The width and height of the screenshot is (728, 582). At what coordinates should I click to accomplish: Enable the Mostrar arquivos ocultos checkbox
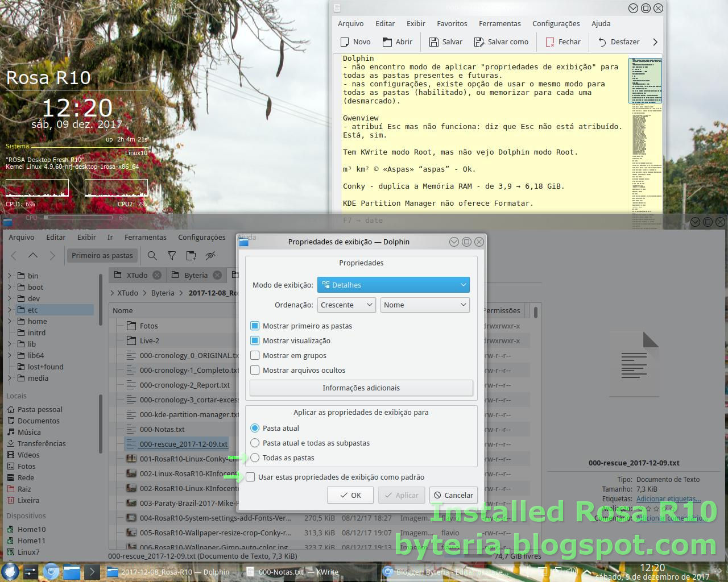[255, 370]
